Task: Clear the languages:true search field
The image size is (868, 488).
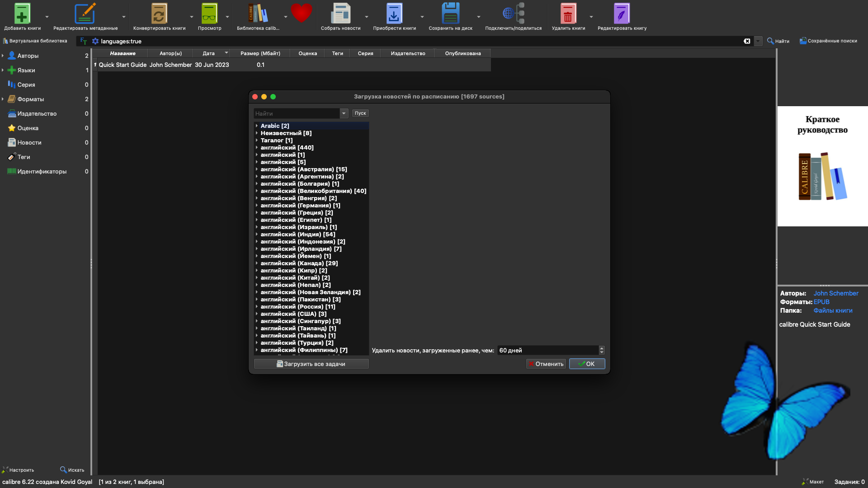Action: 747,41
